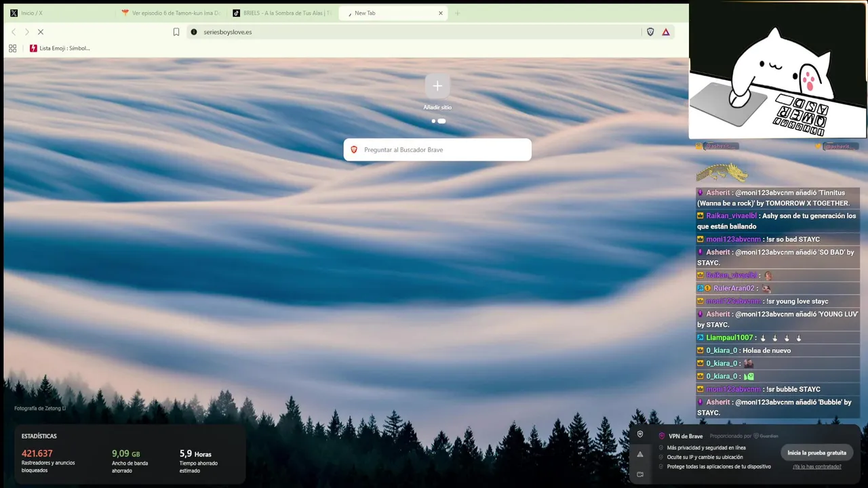Click the Añadir sitio plus tile
Viewport: 868px width, 488px height.
[x=437, y=86]
